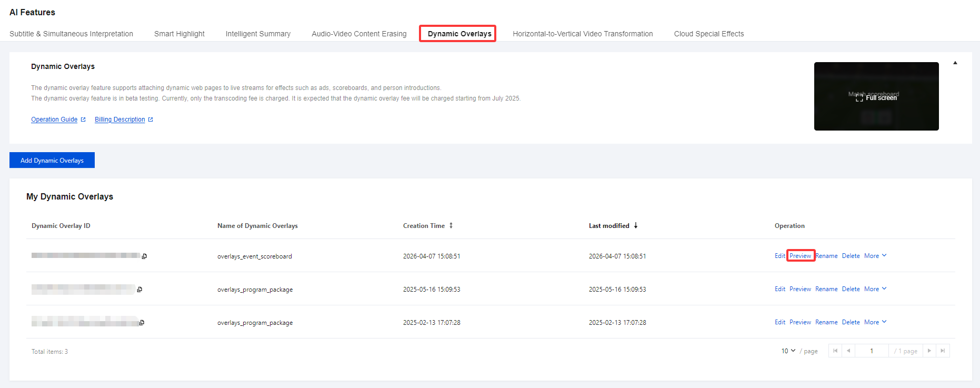Expand More menu for 2025-05-16 overlay
Viewport: 980px width, 388px height.
tap(875, 289)
